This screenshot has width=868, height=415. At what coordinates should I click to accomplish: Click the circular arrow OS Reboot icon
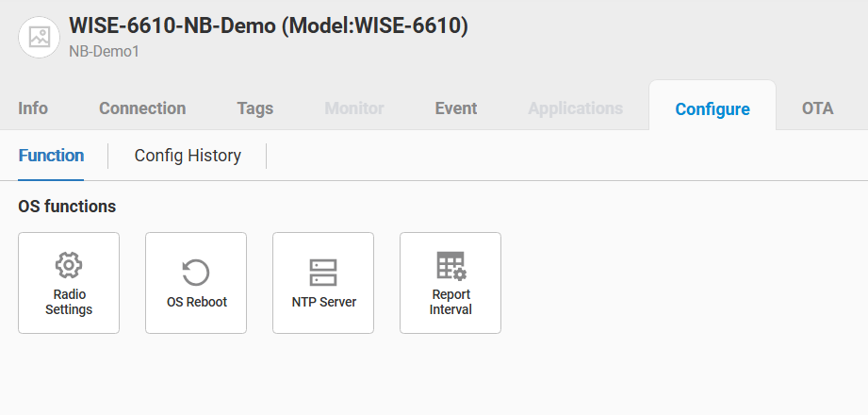[196, 273]
